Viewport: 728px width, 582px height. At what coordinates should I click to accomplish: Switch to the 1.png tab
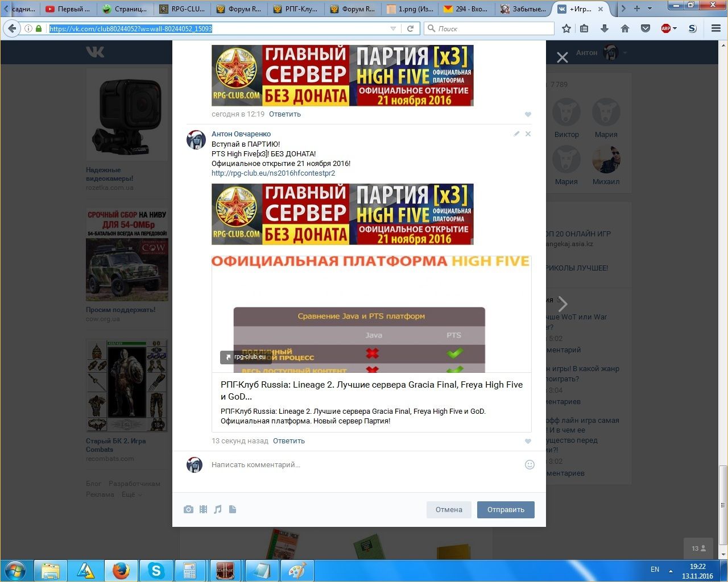410,9
